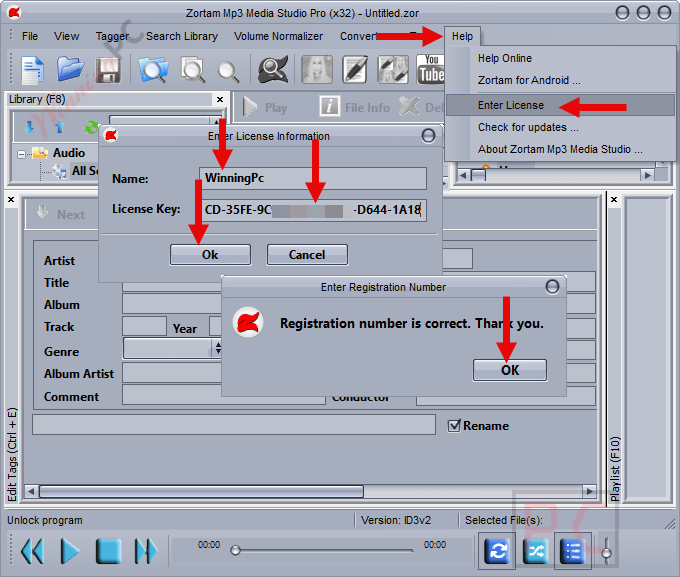Click the File Info toolbar button
This screenshot has height=577, width=680.
355,107
